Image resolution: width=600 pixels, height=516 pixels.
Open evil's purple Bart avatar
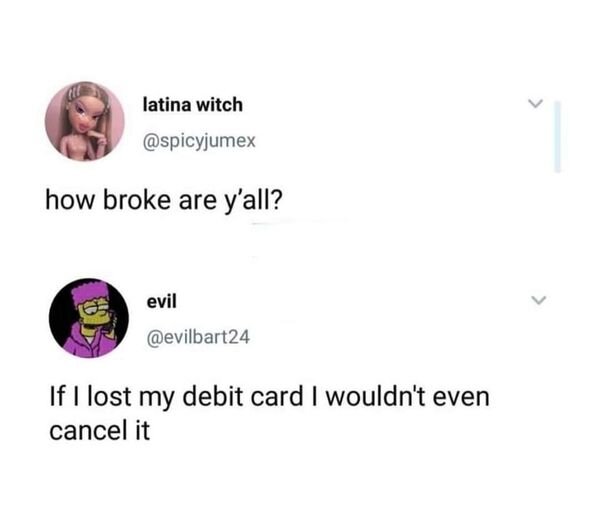click(x=89, y=318)
